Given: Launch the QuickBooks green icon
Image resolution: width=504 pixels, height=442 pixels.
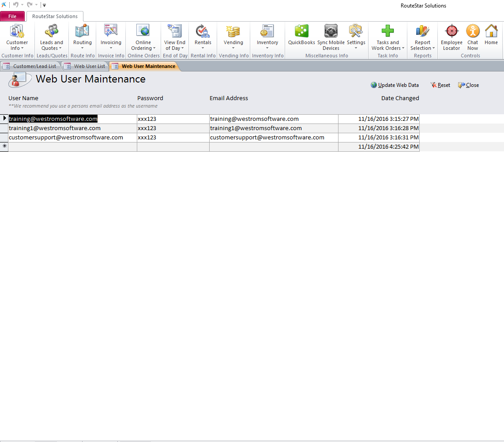Looking at the screenshot, I should 301,31.
